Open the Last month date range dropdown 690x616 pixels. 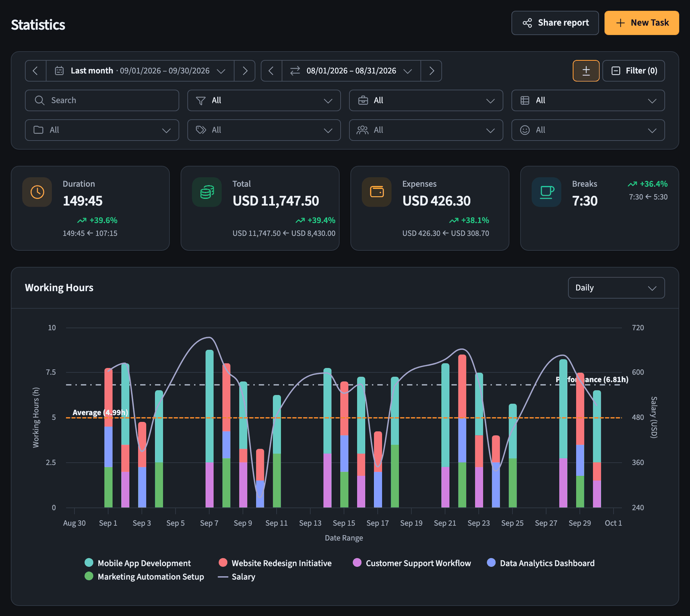[x=140, y=71]
